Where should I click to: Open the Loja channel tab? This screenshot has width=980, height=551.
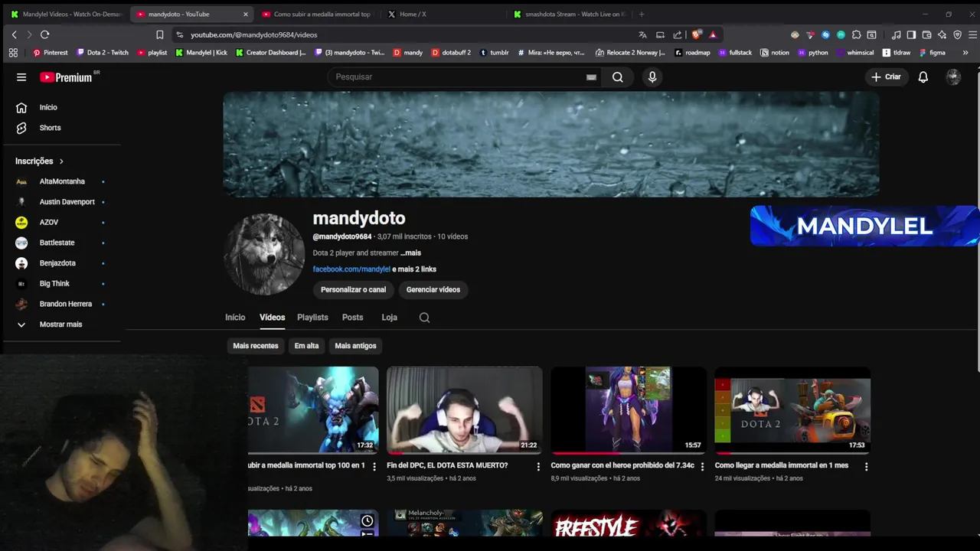tap(389, 318)
